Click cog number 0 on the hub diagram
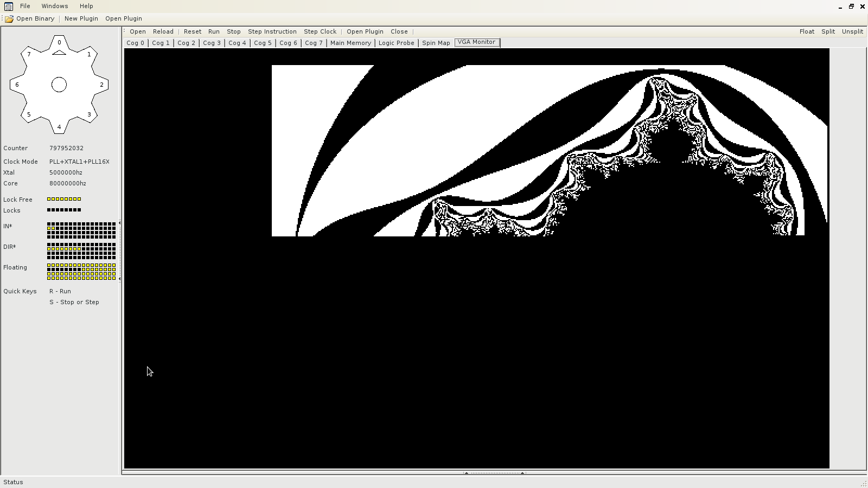This screenshot has height=488, width=868. [x=59, y=42]
